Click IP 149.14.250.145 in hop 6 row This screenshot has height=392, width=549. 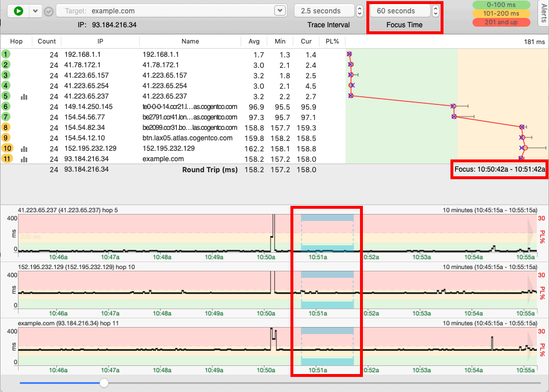[x=88, y=107]
